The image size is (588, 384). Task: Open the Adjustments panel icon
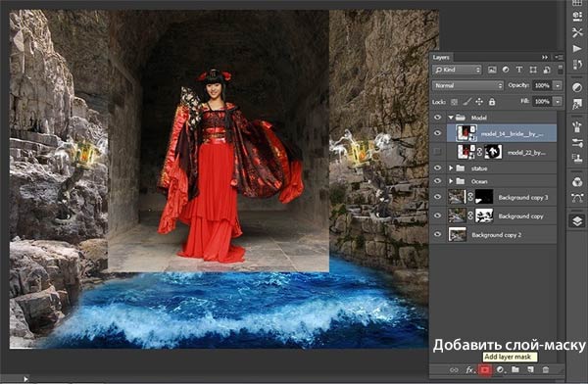click(x=577, y=87)
